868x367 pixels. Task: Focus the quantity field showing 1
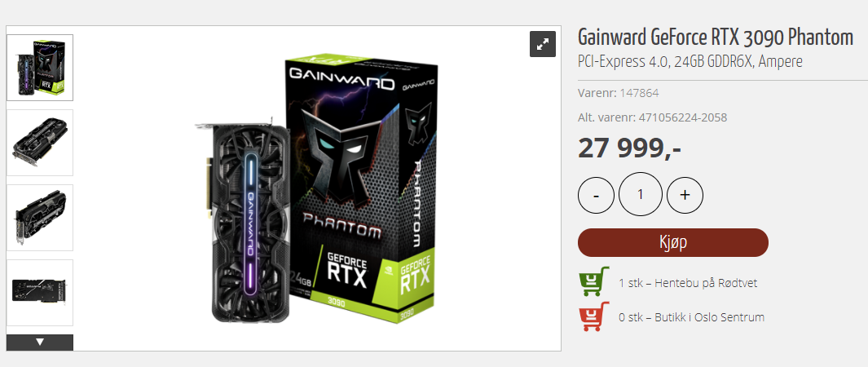pos(641,194)
